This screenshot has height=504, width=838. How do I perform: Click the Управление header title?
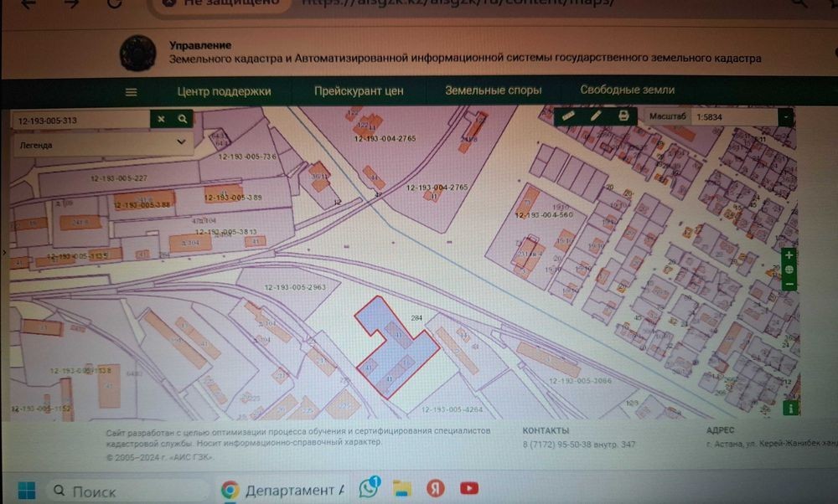pyautogui.click(x=200, y=45)
